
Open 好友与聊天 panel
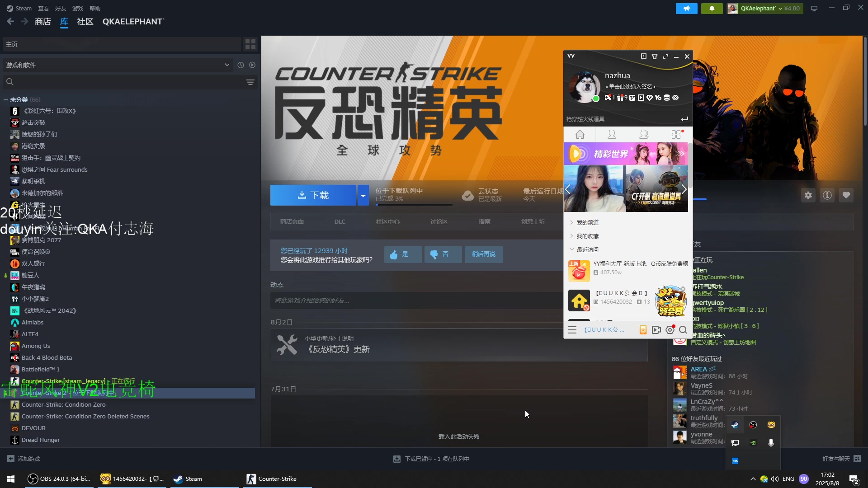coord(842,459)
